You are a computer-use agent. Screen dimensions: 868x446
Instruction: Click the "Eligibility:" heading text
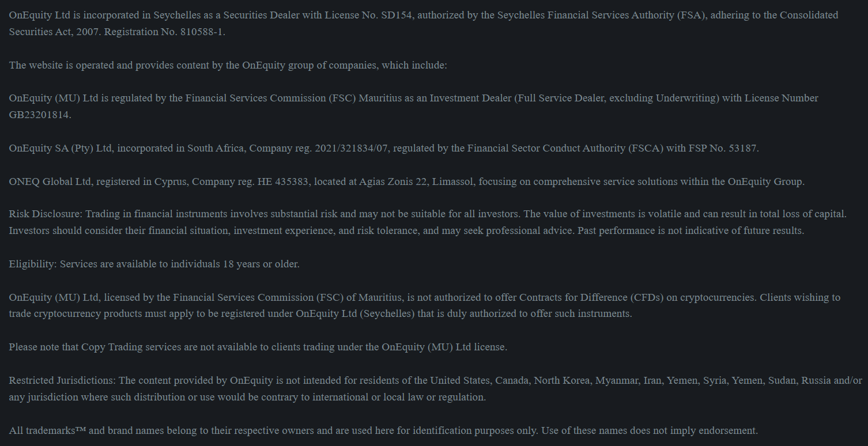click(x=33, y=264)
